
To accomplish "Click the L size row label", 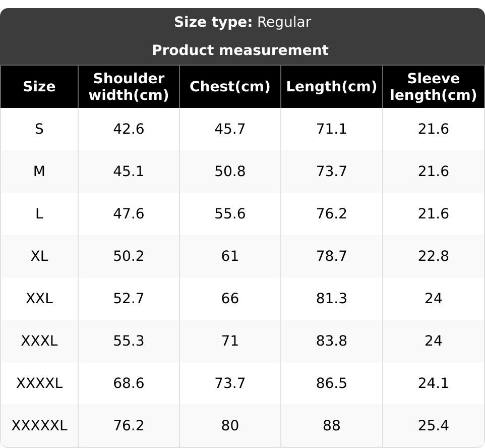I will point(39,214).
